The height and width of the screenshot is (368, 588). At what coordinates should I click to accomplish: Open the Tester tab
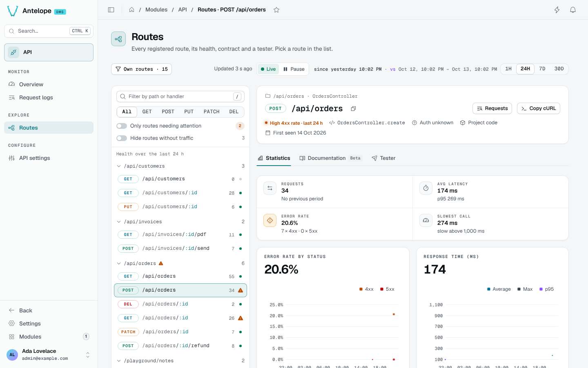coord(383,158)
